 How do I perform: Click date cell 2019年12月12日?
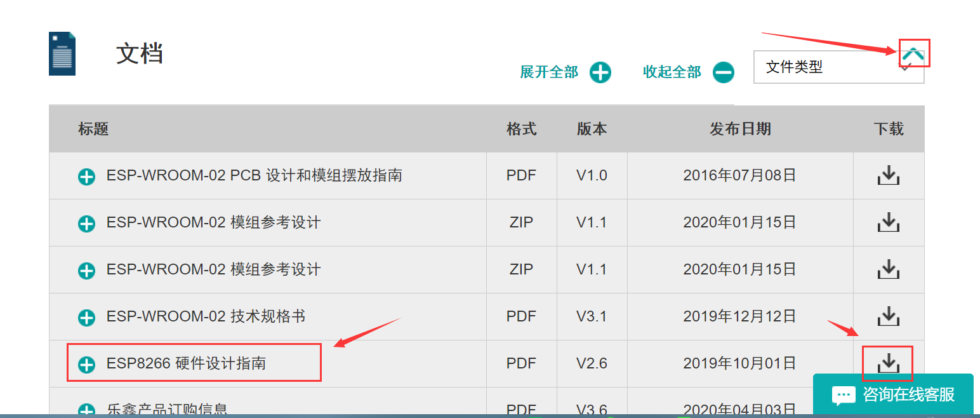coord(739,316)
